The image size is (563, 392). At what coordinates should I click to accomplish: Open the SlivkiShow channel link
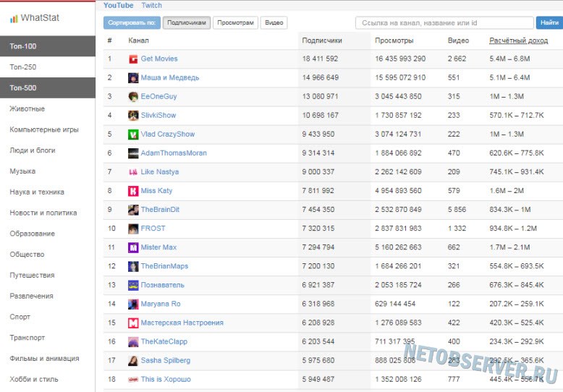click(158, 116)
